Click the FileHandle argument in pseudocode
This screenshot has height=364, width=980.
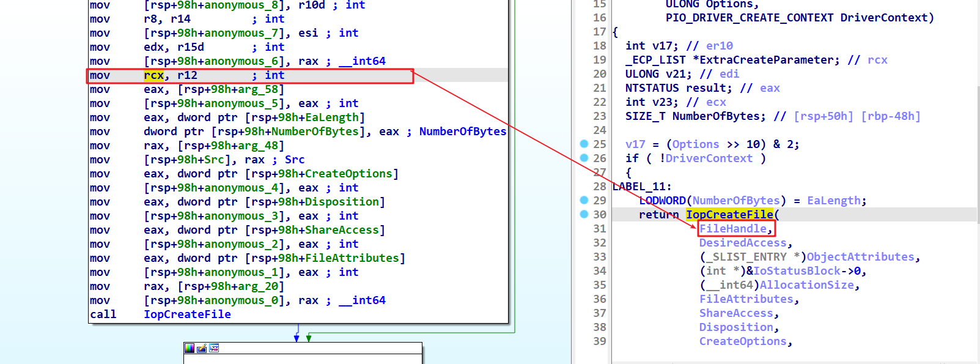[x=733, y=229]
